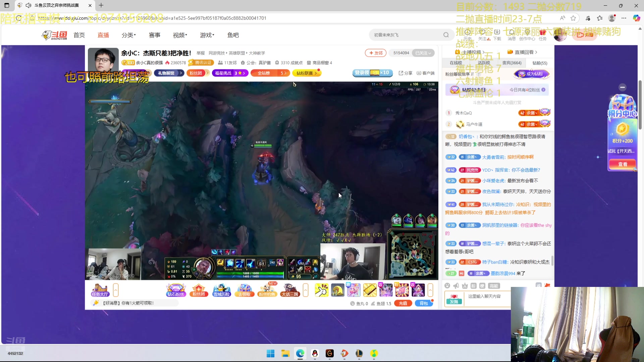
Task: Click the crown text style icon
Action: 465,286
